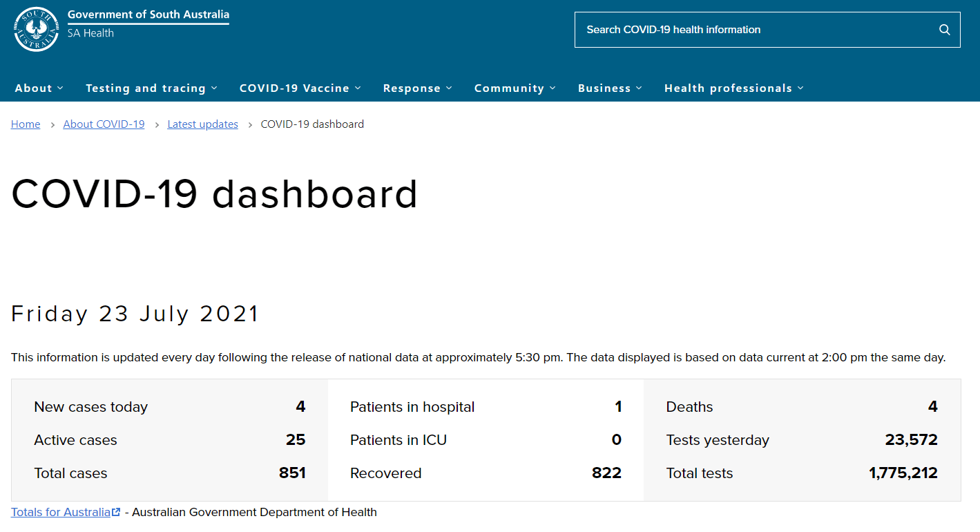Screen dimensions: 980x532
Task: Open the Testing and tracing menu
Action: (x=146, y=88)
